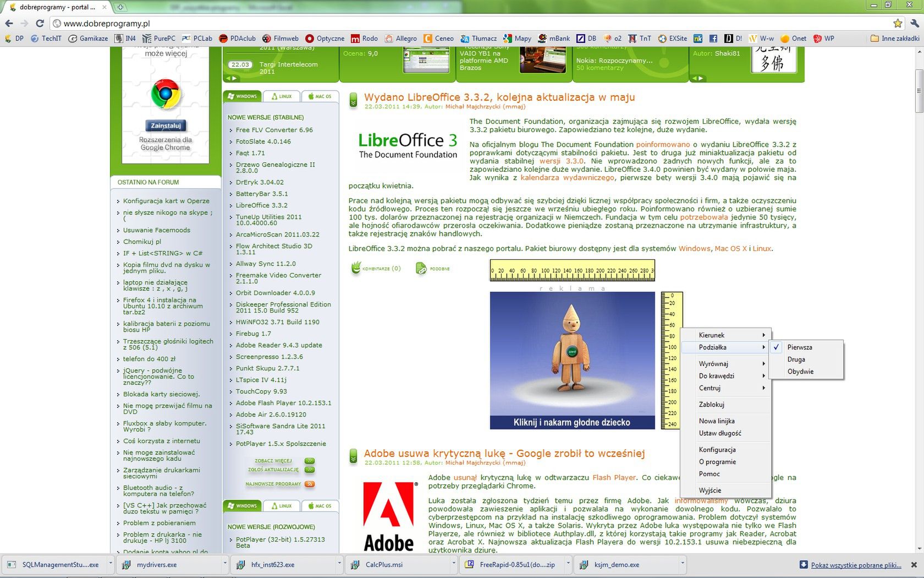Expand the Kierunek submenu
This screenshot has height=578, width=924.
(726, 335)
